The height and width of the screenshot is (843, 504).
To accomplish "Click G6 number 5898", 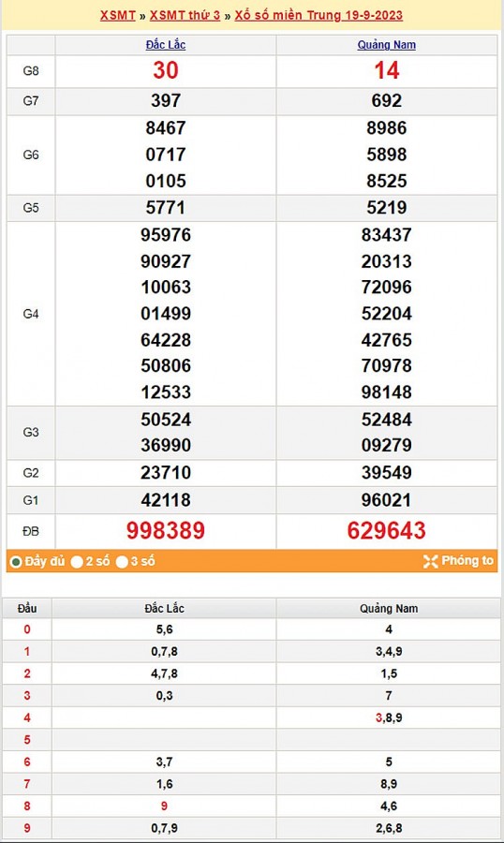I will pyautogui.click(x=387, y=155).
